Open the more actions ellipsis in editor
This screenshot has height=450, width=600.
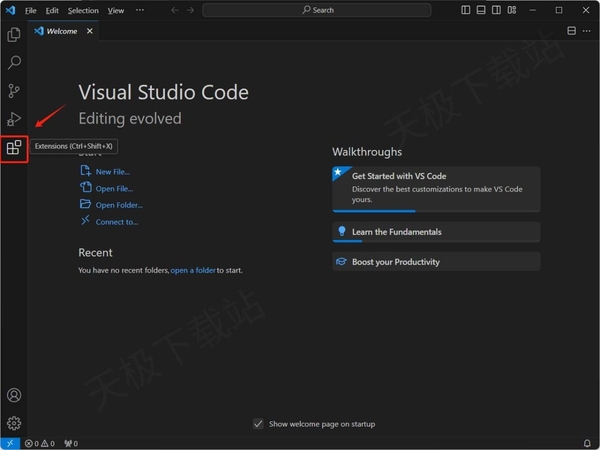tap(587, 31)
